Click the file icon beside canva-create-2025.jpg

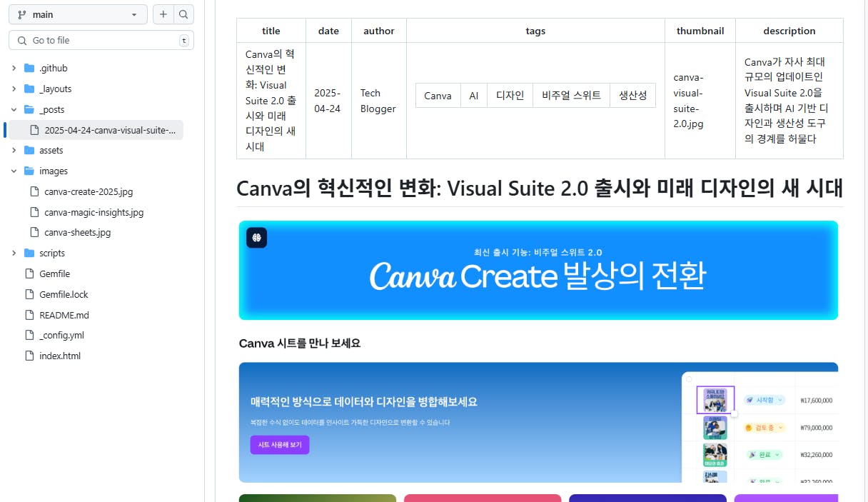click(34, 192)
